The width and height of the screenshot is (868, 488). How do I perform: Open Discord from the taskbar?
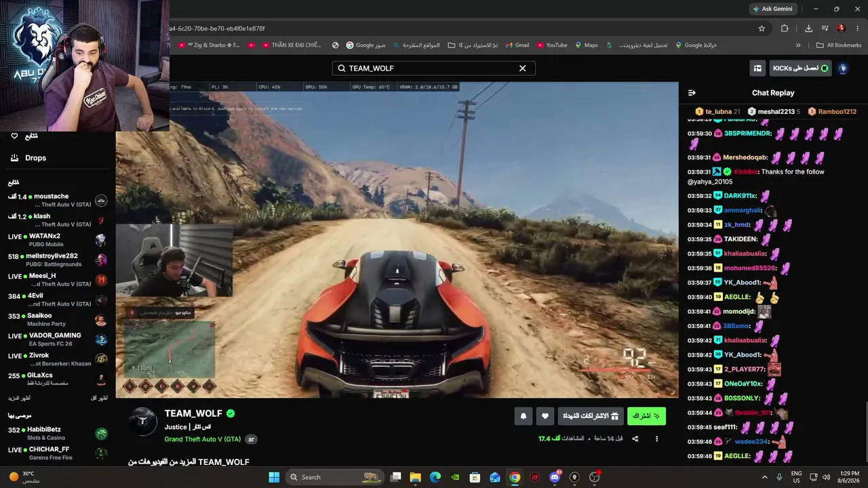(x=555, y=477)
